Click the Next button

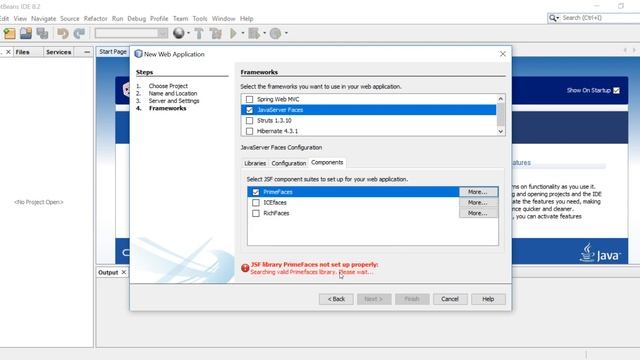pyautogui.click(x=374, y=299)
